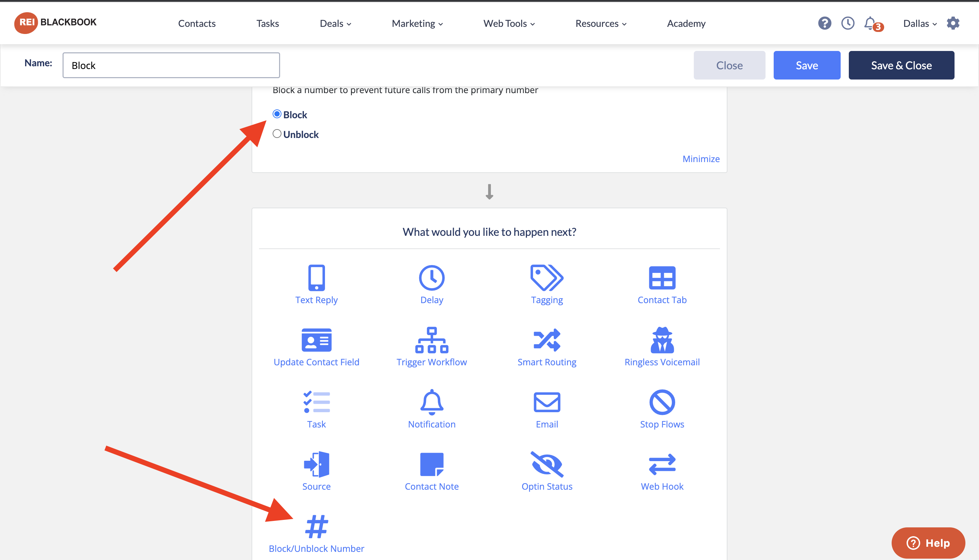The image size is (979, 560).
Task: Select the Notification bell action
Action: click(x=432, y=402)
